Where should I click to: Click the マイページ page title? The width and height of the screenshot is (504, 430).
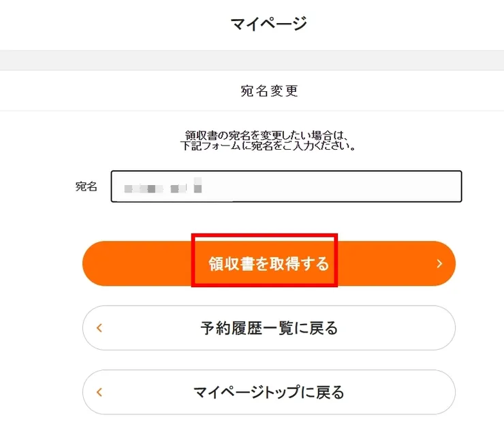tap(268, 24)
